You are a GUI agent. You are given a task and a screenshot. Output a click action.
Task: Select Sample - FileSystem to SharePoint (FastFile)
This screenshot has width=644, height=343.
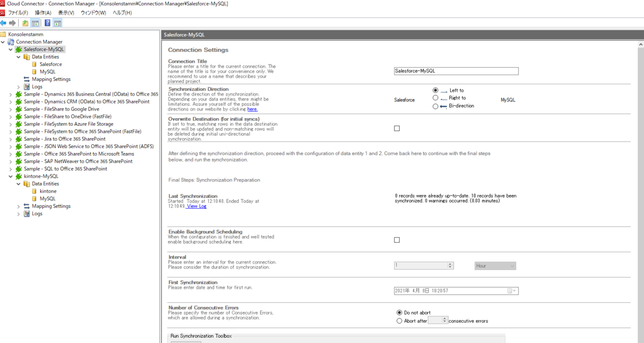click(83, 132)
